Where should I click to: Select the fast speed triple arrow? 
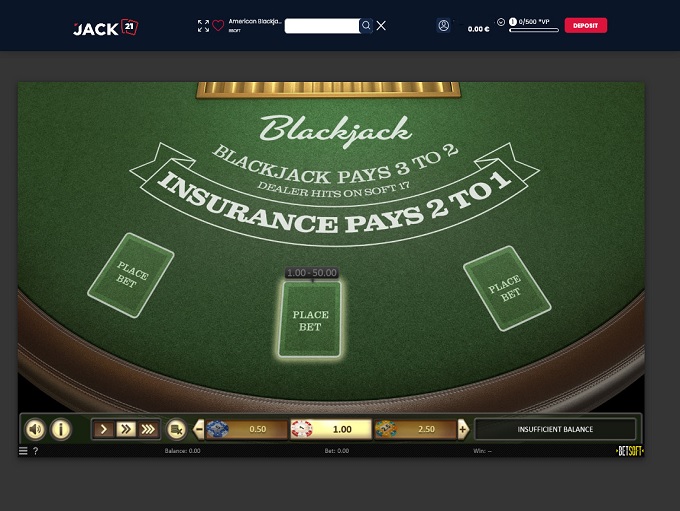tap(148, 429)
